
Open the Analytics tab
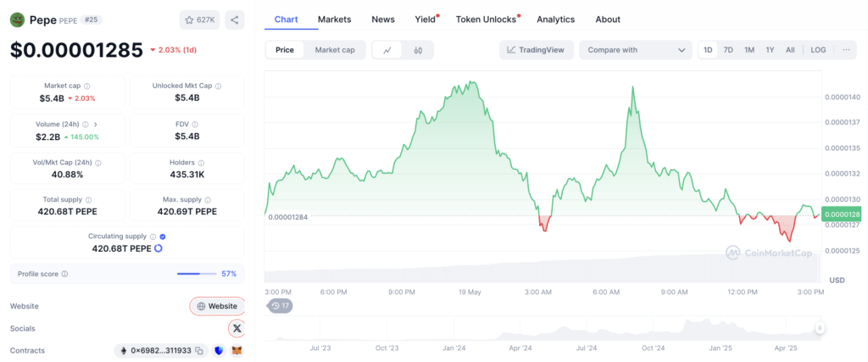click(x=556, y=19)
